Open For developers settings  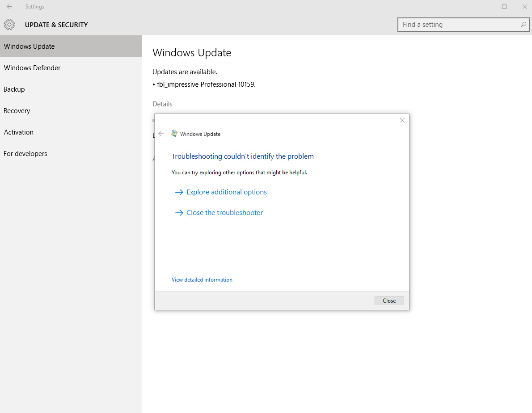tap(71, 154)
